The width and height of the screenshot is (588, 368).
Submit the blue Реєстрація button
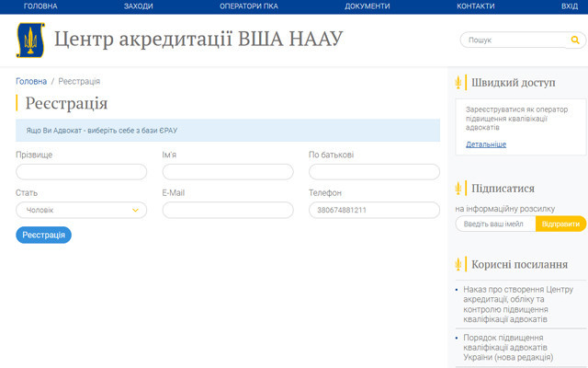(43, 236)
